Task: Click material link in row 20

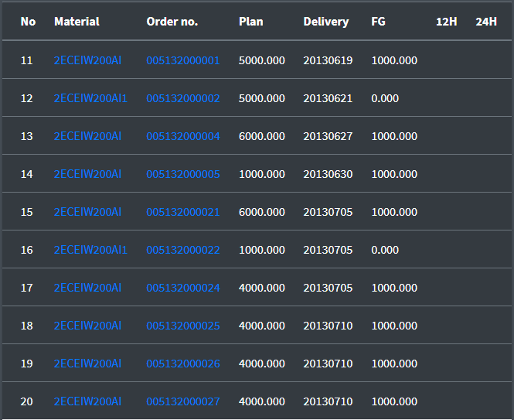Action: (x=87, y=401)
